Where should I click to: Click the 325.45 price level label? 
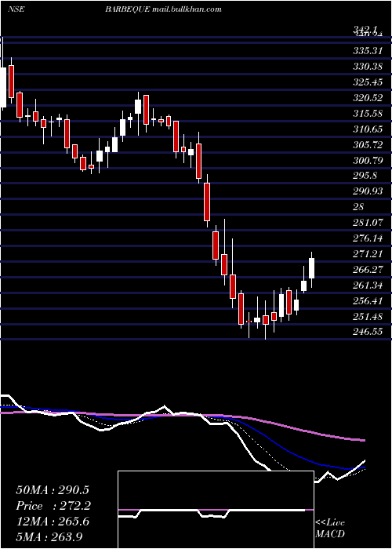(x=368, y=82)
